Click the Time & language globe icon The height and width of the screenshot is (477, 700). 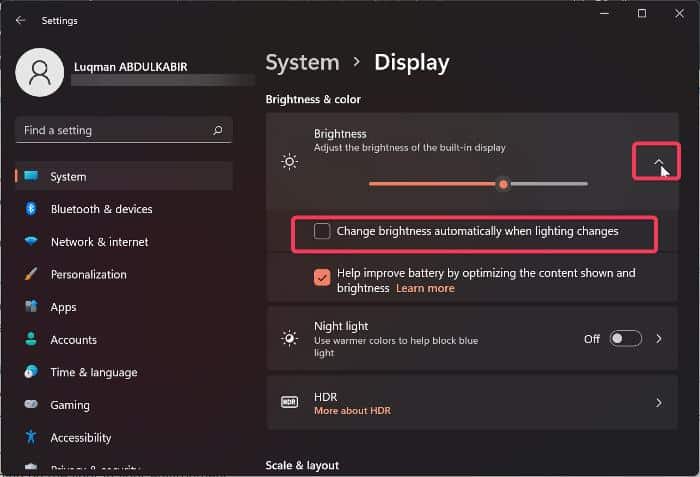click(x=31, y=372)
